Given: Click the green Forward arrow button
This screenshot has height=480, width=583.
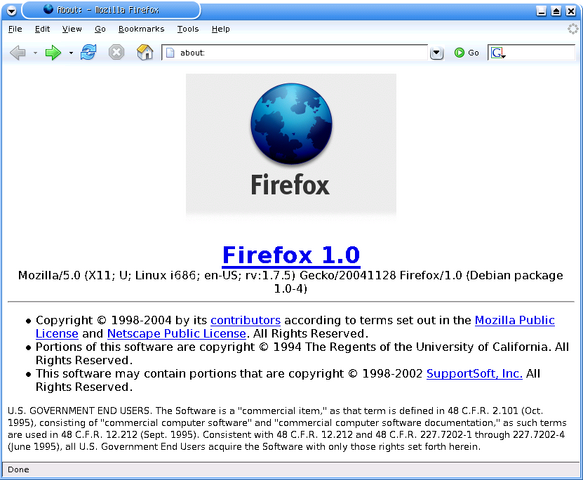Looking at the screenshot, I should 53,52.
